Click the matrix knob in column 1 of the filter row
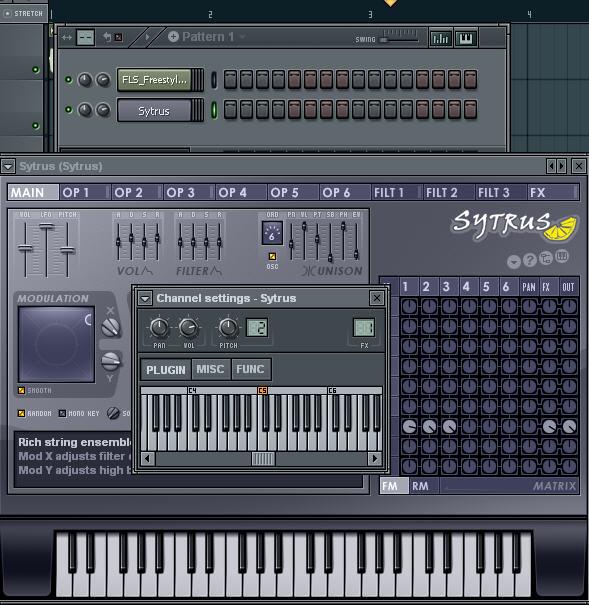The width and height of the screenshot is (589, 605). point(409,426)
